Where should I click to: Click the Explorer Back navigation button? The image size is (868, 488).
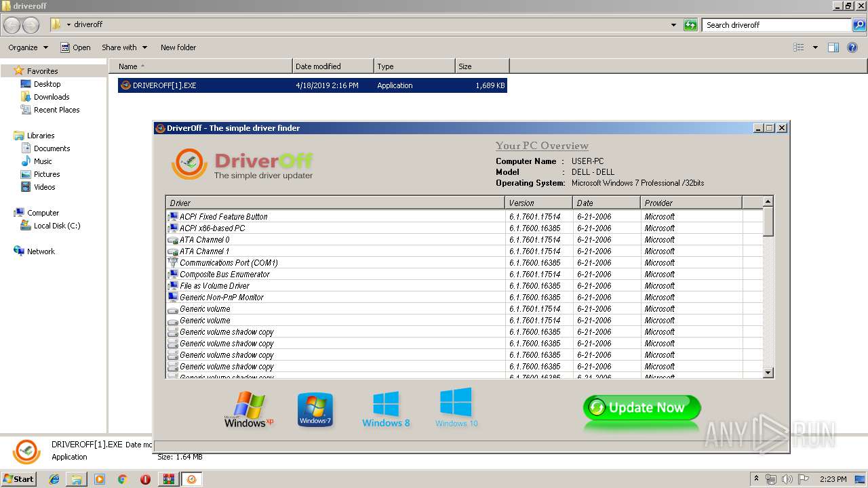12,25
